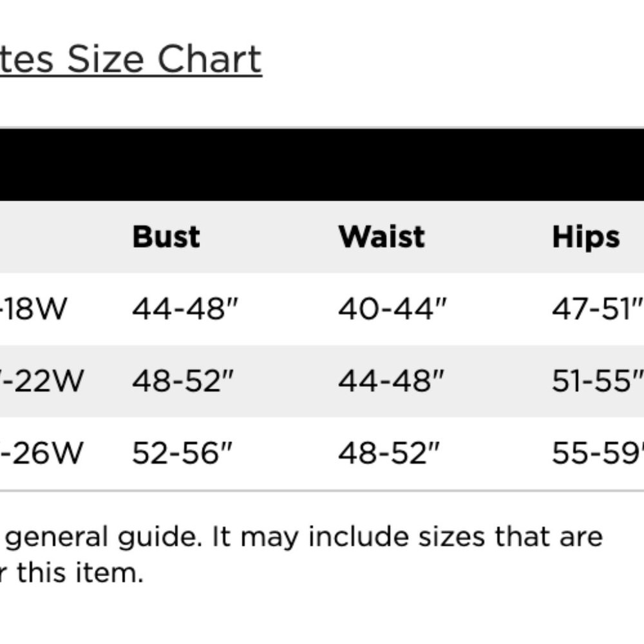Select the 48-52" waist cell
Viewport: 644px width, 644px height.
point(388,453)
